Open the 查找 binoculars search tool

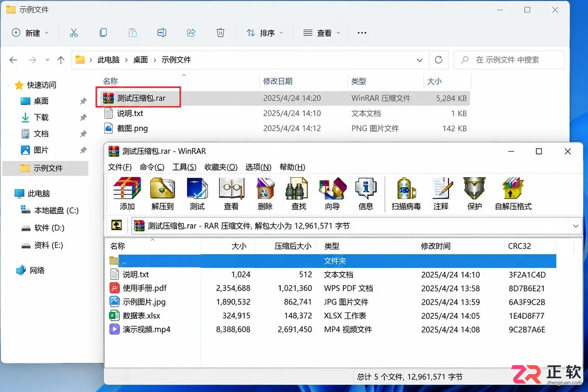[299, 193]
